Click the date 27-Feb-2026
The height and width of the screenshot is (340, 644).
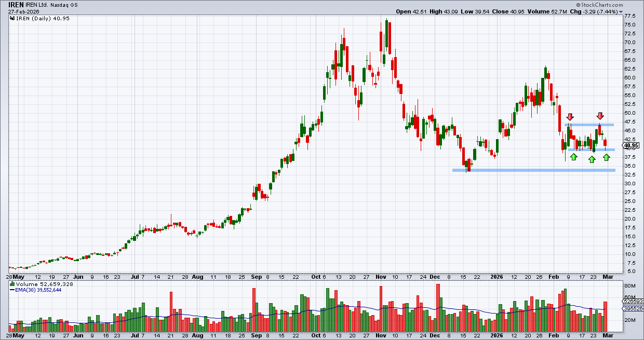pyautogui.click(x=24, y=11)
